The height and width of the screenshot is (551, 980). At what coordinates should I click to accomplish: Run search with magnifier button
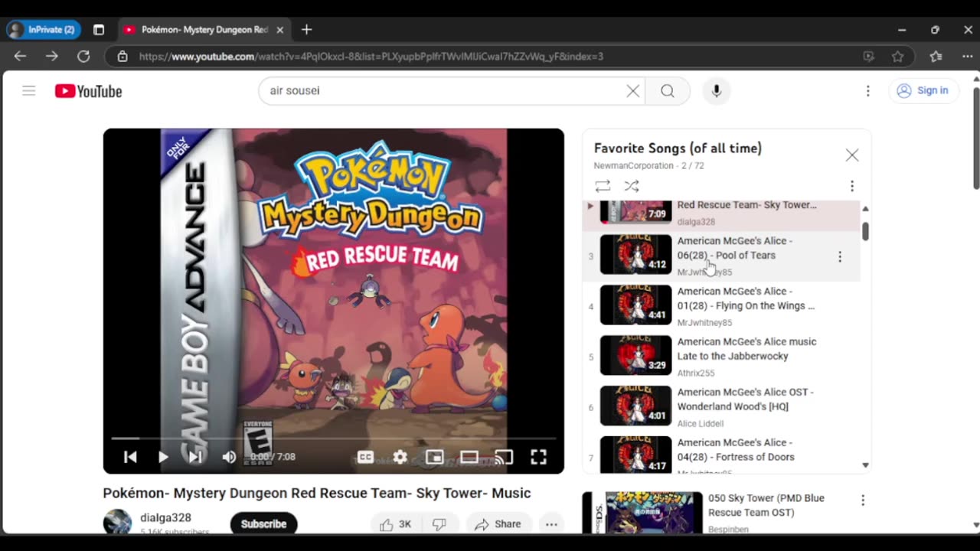click(668, 91)
